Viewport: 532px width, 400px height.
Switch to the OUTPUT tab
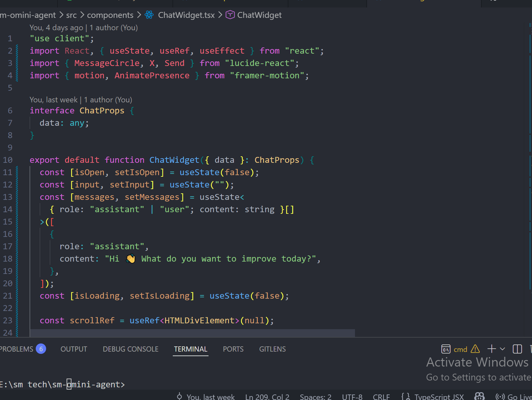(x=74, y=349)
